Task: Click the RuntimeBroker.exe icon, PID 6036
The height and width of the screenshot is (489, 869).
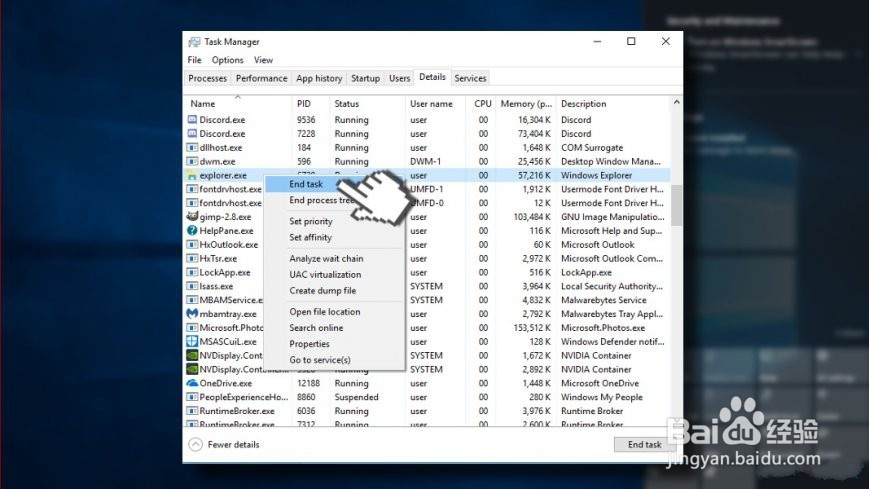Action: [x=192, y=411]
